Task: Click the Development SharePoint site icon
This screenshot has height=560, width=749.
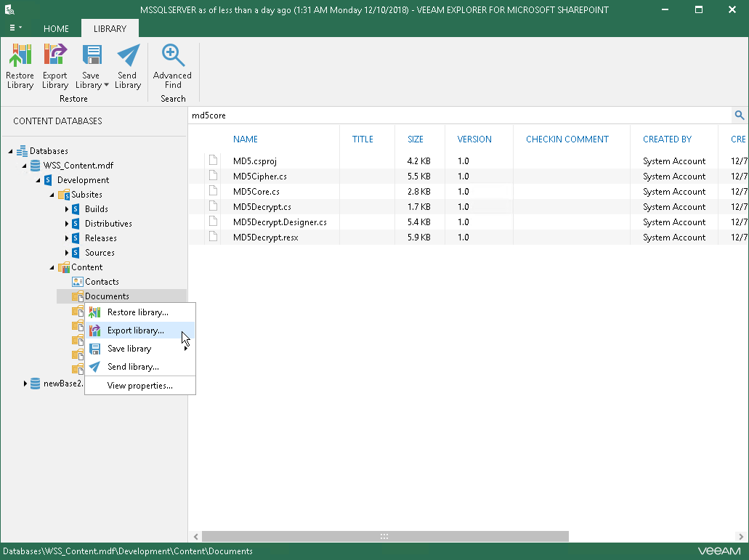Action: tap(48, 180)
